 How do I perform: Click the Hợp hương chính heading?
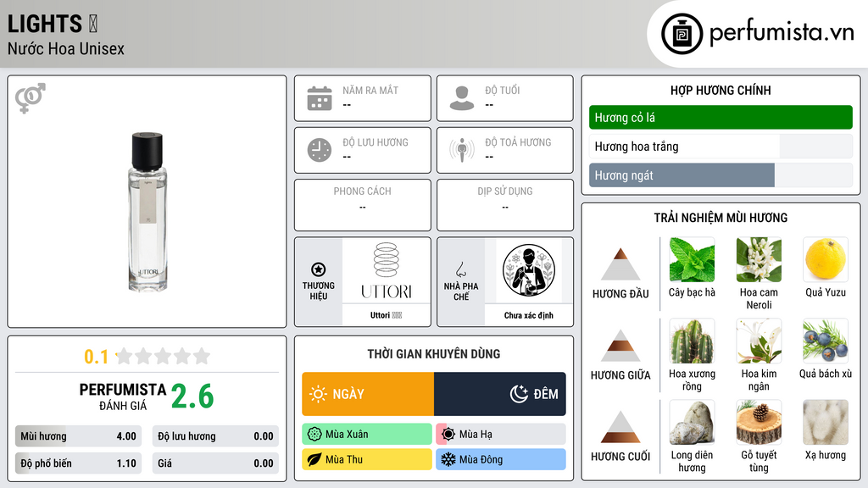(721, 90)
